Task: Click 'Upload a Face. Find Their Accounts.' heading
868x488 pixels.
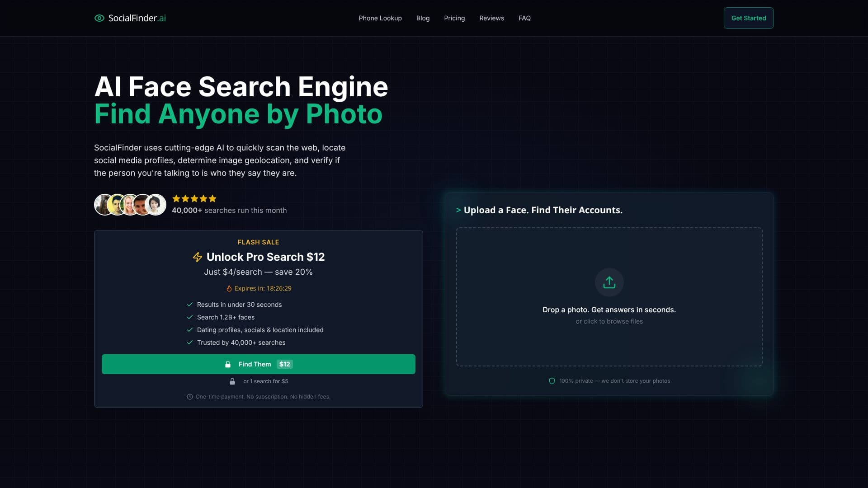Action: [x=543, y=210]
